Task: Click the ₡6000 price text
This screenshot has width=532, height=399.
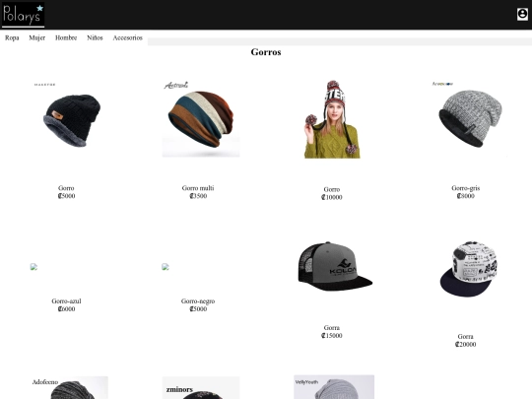Action: 67,308
